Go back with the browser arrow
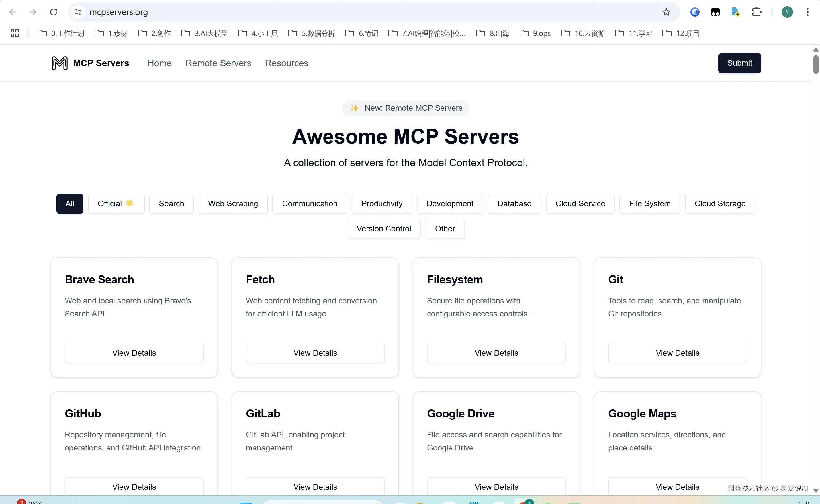This screenshot has height=504, width=820. (x=13, y=12)
